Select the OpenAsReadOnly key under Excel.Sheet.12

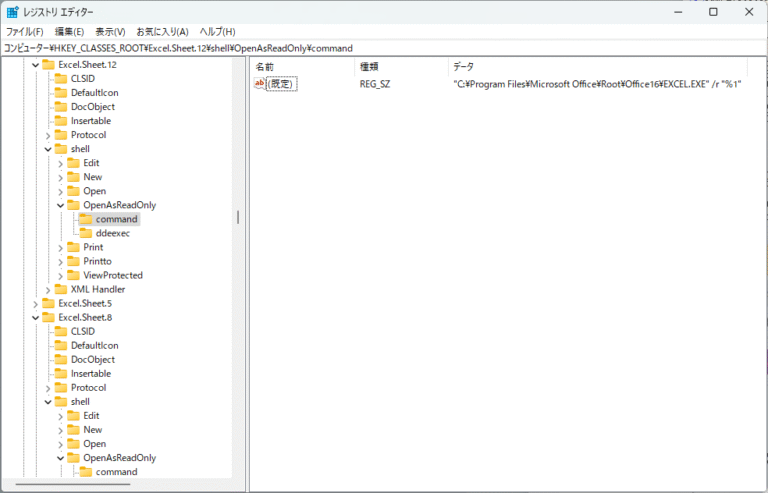tap(120, 205)
